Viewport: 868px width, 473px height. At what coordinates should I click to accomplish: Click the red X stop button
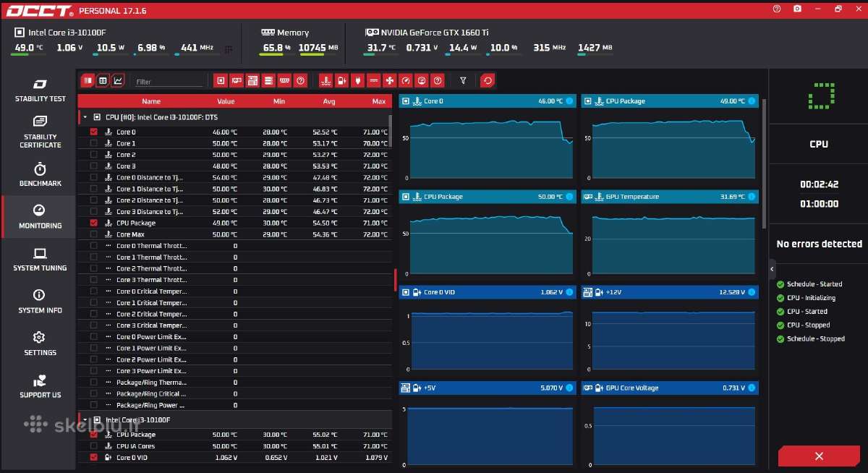[x=819, y=456]
